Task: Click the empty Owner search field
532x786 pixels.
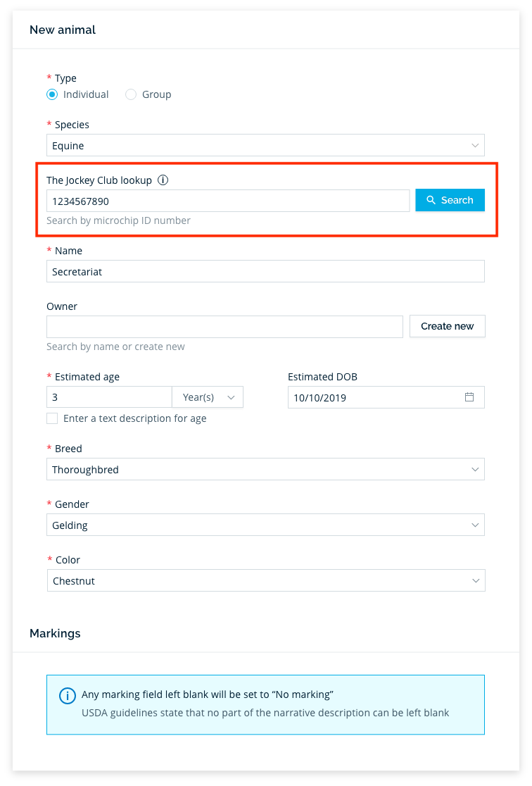Action: click(x=225, y=327)
